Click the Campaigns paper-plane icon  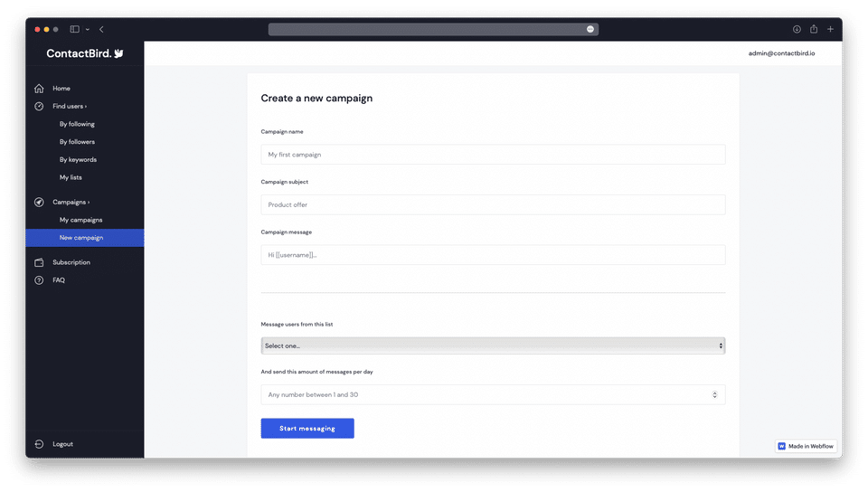click(x=39, y=202)
